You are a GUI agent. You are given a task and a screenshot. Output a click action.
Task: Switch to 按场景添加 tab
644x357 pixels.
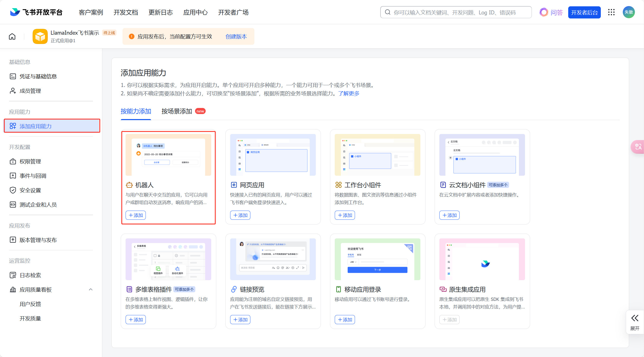click(177, 111)
